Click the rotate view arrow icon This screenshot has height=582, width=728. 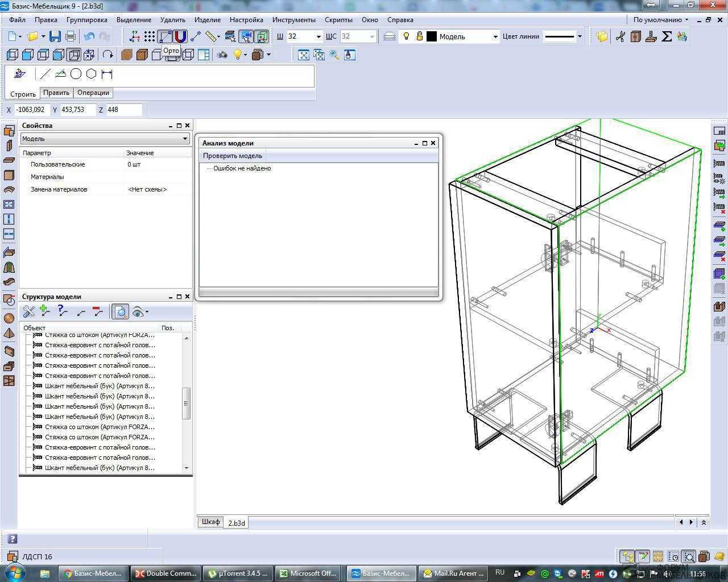107,55
